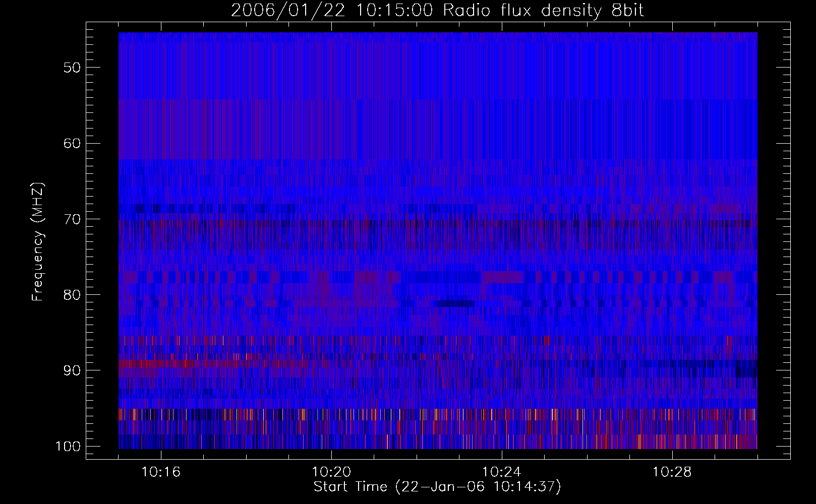This screenshot has height=504, width=816.
Task: Click the 100 frequency tick label
Action: [68, 447]
